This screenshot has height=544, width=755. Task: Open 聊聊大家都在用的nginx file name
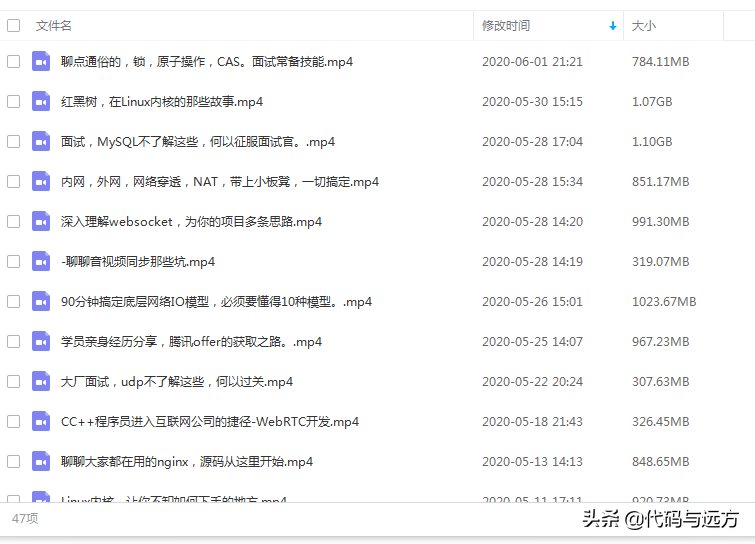187,461
